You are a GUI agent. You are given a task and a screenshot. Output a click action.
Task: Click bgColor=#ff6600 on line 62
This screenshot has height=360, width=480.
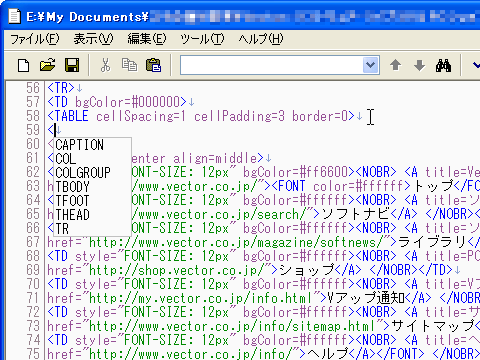[295, 172]
